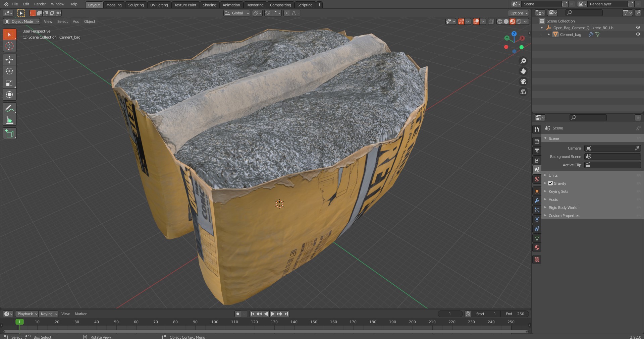Open viewport Add menu

(76, 21)
